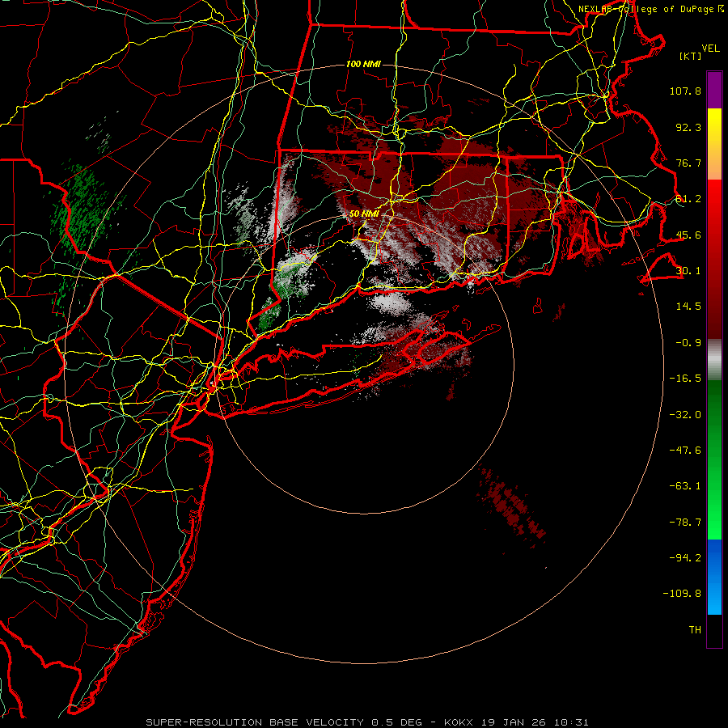The height and width of the screenshot is (728, 728).
Task: Pick the green segment of the velocity scale
Action: [714, 459]
